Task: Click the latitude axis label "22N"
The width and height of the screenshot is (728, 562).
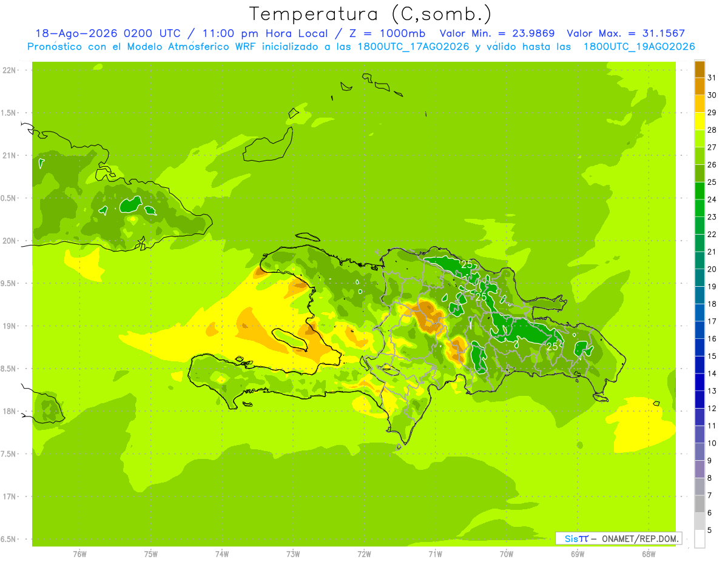Action: tap(9, 70)
